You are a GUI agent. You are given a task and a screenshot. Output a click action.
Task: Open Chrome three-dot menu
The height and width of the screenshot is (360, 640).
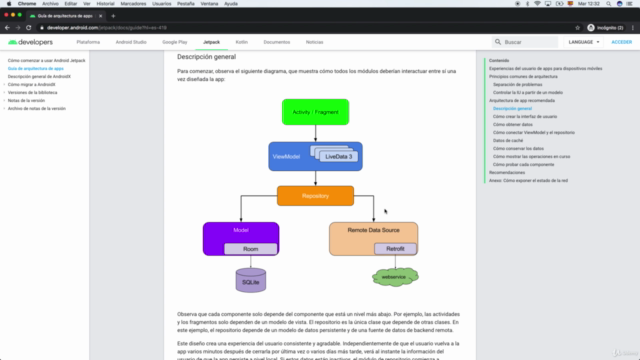tap(633, 28)
